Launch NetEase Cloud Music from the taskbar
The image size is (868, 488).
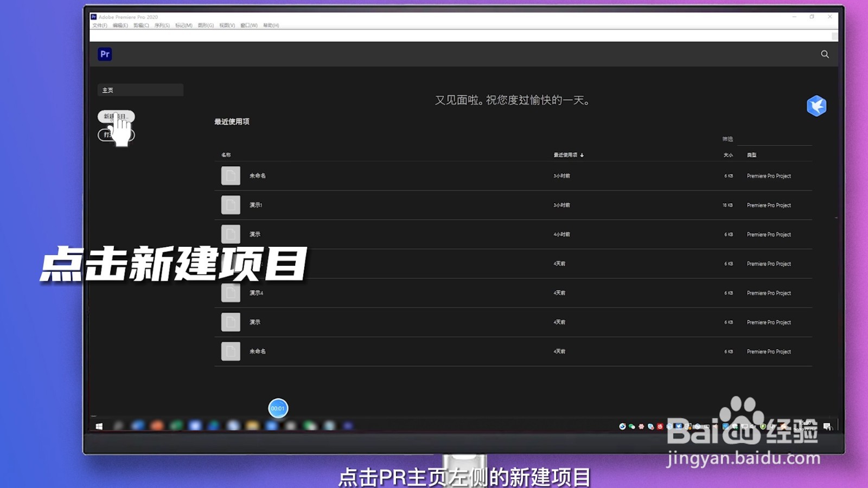(659, 427)
